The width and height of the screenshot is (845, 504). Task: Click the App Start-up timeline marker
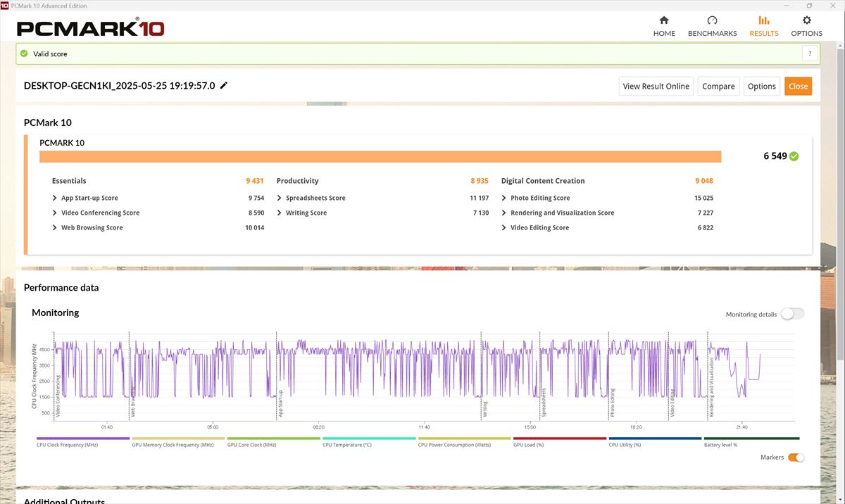[x=280, y=403]
